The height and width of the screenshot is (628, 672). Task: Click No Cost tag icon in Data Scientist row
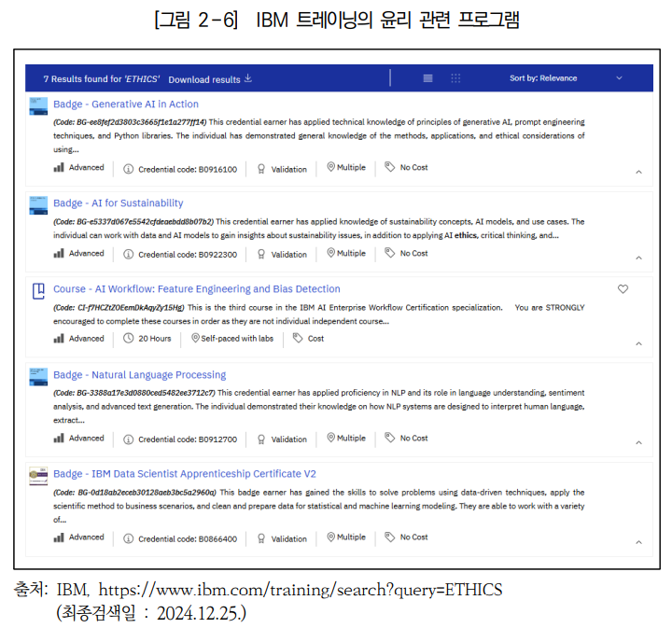click(389, 537)
